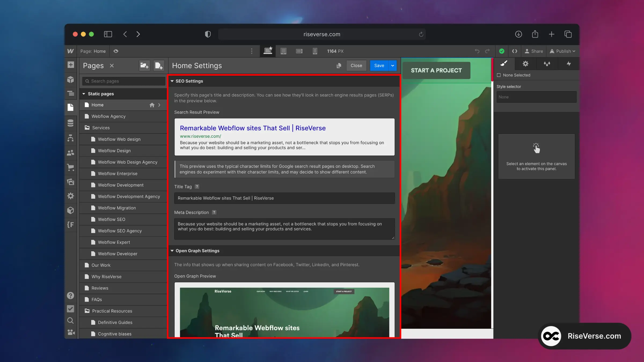Screen dimensions: 644x362
Task: Switch to mobile portrait breakpoint icon
Action: point(315,51)
